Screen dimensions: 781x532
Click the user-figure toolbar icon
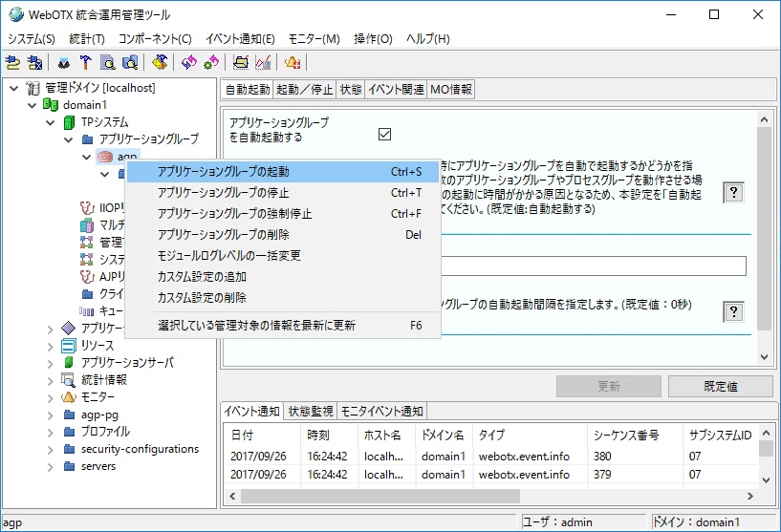pos(64,62)
